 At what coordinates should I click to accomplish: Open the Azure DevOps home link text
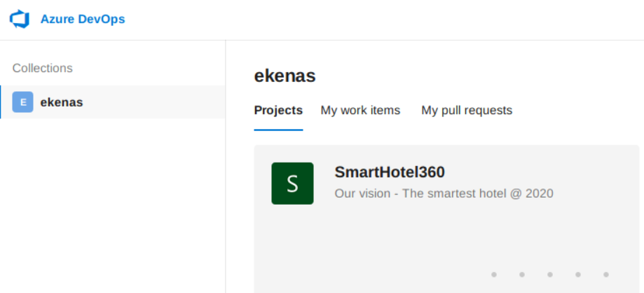click(83, 19)
